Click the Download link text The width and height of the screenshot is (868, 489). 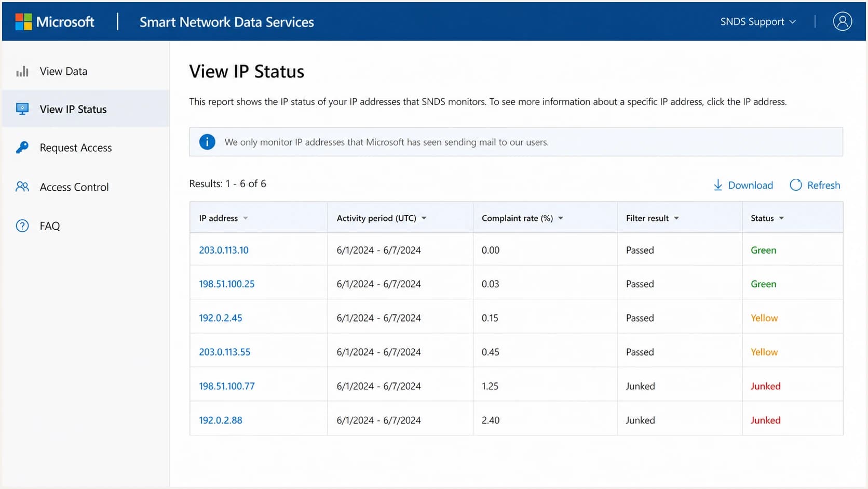pyautogui.click(x=750, y=185)
